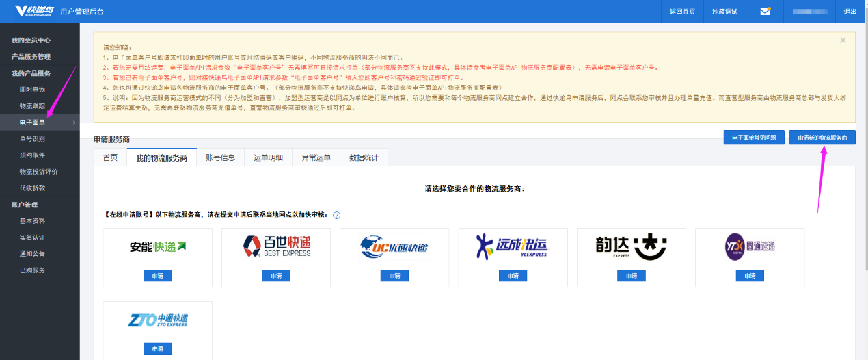The height and width of the screenshot is (360, 868).
Task: Open the 账号信息 tab
Action: [220, 157]
